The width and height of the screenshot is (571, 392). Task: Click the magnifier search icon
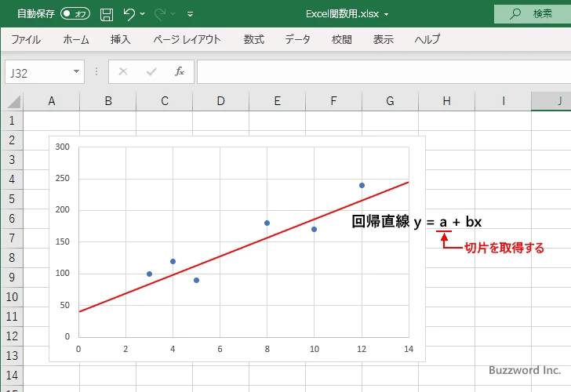pos(515,14)
